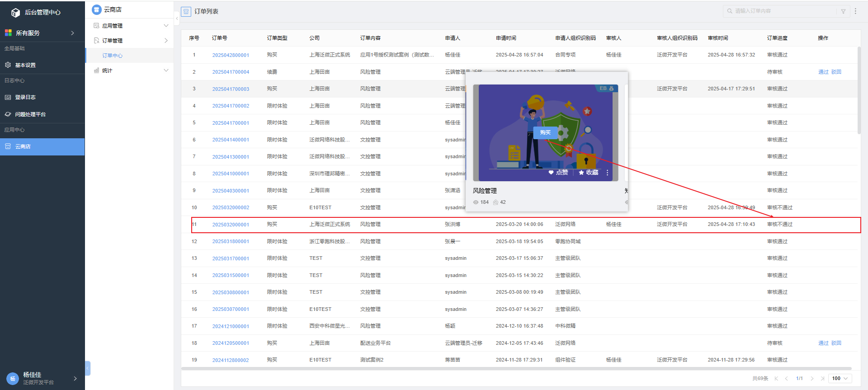This screenshot has height=390, width=868.
Task: Click 驳回 for order 2024120500001
Action: tap(836, 343)
